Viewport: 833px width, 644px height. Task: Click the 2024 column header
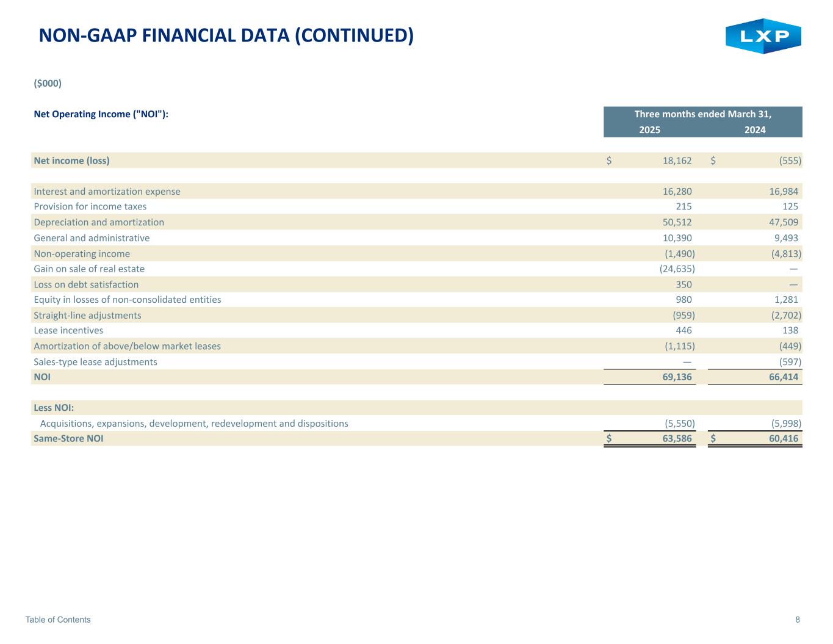[755, 129]
